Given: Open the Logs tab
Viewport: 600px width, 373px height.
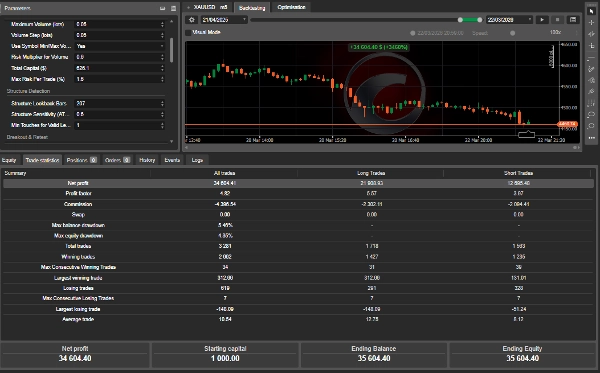Looking at the screenshot, I should point(197,160).
